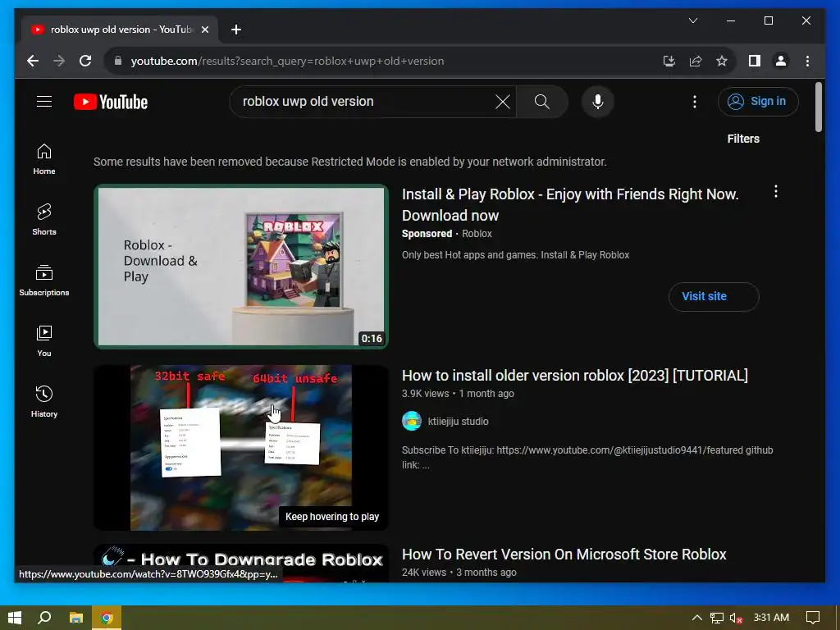Click 'Only best Hot apps' description
This screenshot has width=840, height=630.
(x=515, y=255)
